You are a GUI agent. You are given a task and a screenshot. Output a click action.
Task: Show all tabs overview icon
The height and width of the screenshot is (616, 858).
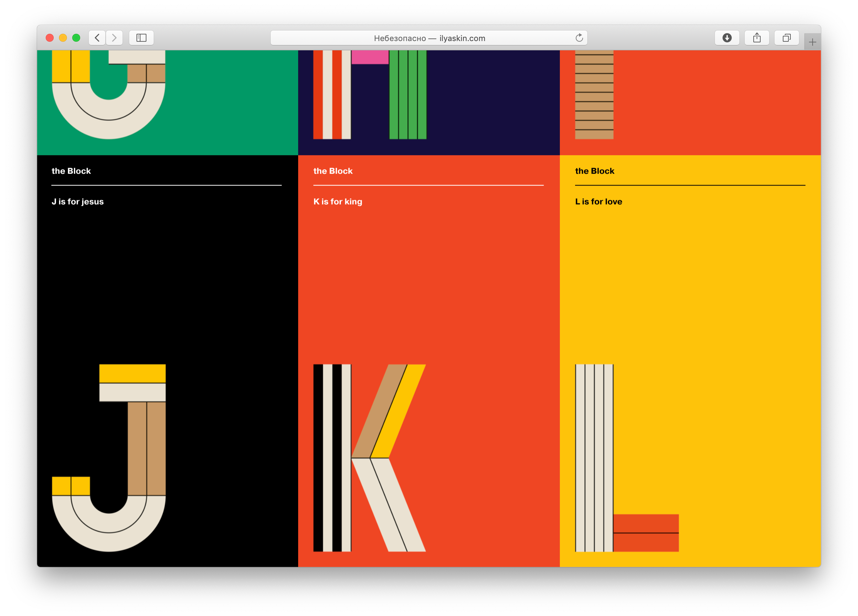coord(786,38)
